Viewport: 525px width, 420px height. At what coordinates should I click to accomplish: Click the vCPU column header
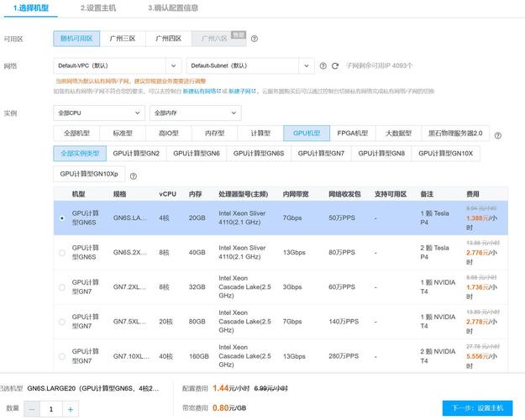(167, 194)
